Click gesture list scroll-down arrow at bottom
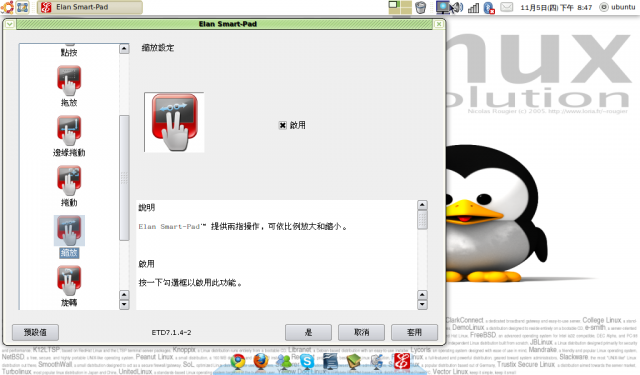The image size is (640, 375). pos(124,304)
